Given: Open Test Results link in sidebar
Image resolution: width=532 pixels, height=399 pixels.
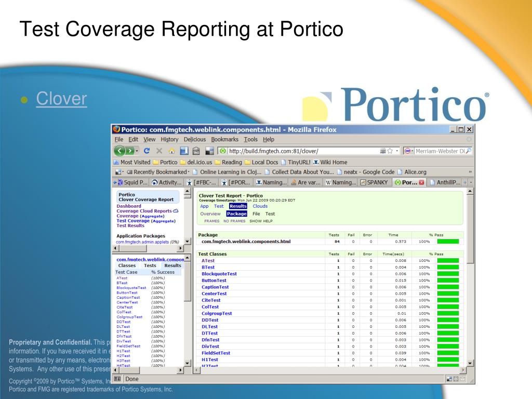Looking at the screenshot, I should pyautogui.click(x=130, y=225).
